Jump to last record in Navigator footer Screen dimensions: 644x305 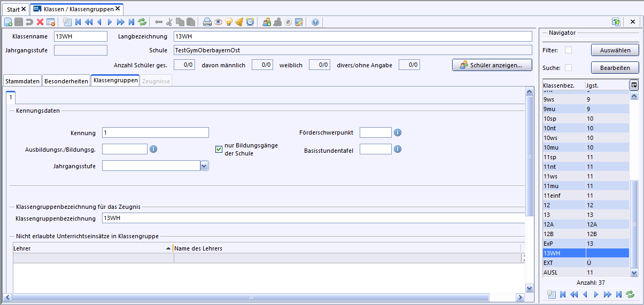[619, 294]
